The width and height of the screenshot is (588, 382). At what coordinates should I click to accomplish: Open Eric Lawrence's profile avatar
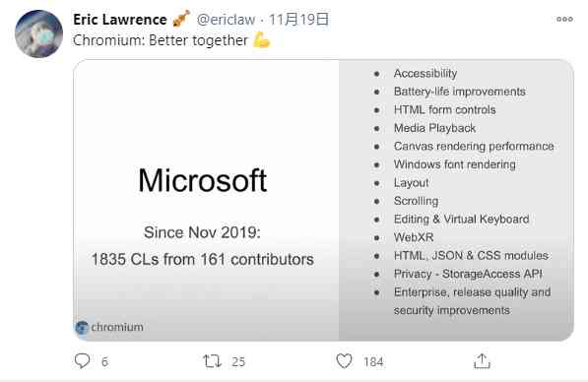(39, 34)
